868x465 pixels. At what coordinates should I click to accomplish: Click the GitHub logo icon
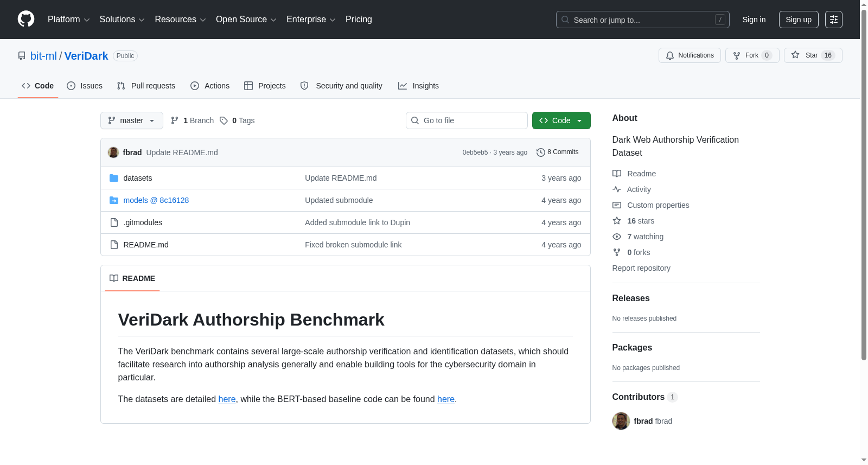pyautogui.click(x=26, y=19)
